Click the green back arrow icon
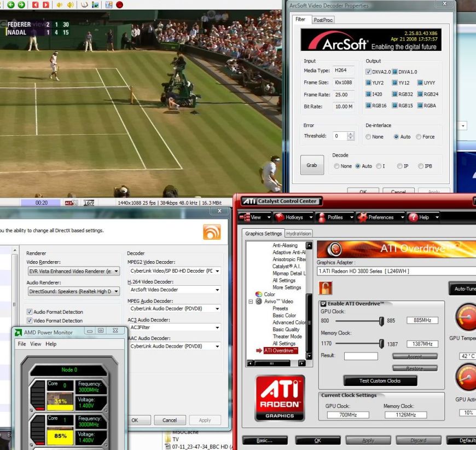The image size is (476, 450). coord(11,4)
